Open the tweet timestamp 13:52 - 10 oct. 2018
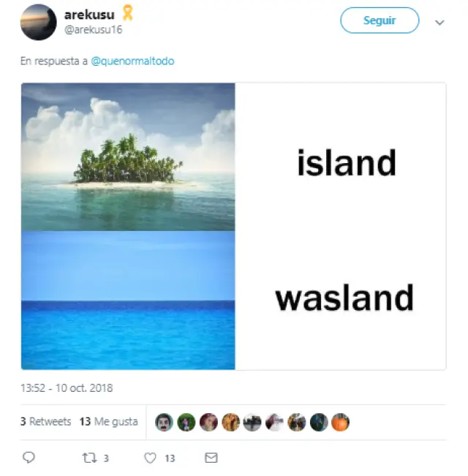Viewport: 468px width, 476px height. point(67,388)
